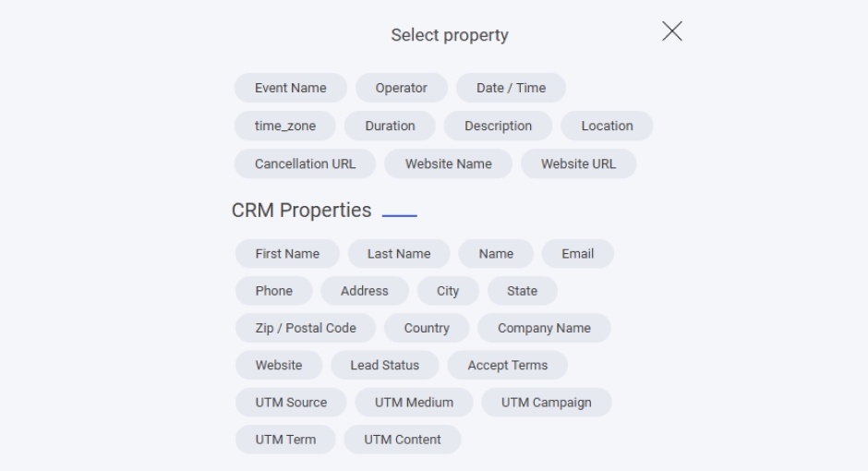Image resolution: width=868 pixels, height=471 pixels.
Task: Select the Lead Status property
Action: (384, 365)
